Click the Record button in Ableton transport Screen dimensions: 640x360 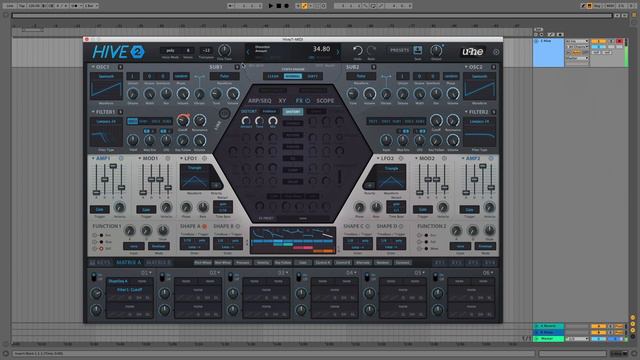pyautogui.click(x=287, y=6)
